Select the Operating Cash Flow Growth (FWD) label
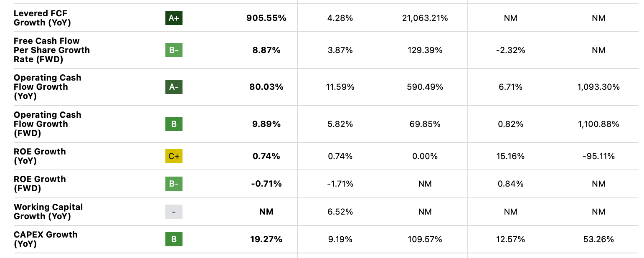Screen dimensions: 644x258 [47, 124]
